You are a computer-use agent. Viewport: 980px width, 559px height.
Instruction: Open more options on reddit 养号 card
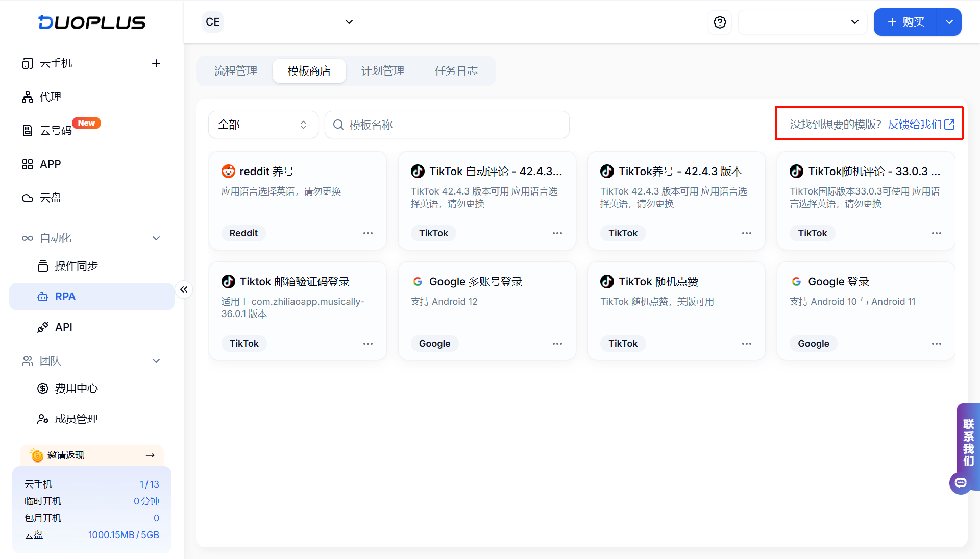pos(368,233)
